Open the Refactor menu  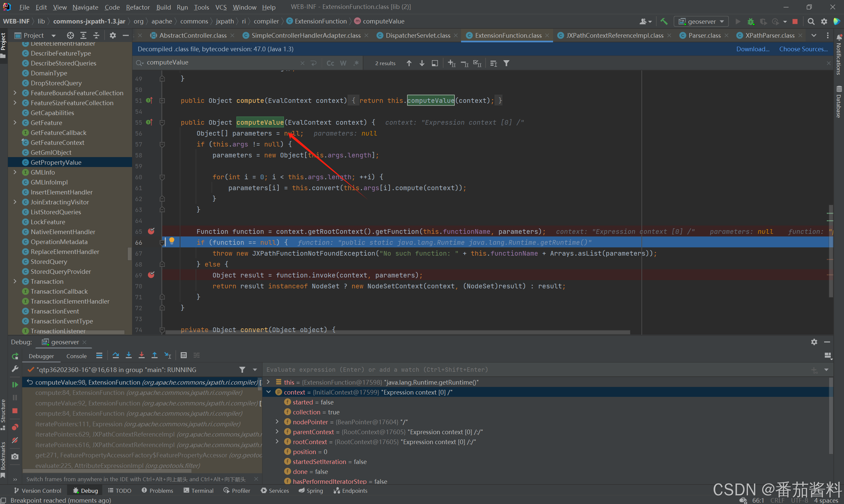tap(138, 7)
